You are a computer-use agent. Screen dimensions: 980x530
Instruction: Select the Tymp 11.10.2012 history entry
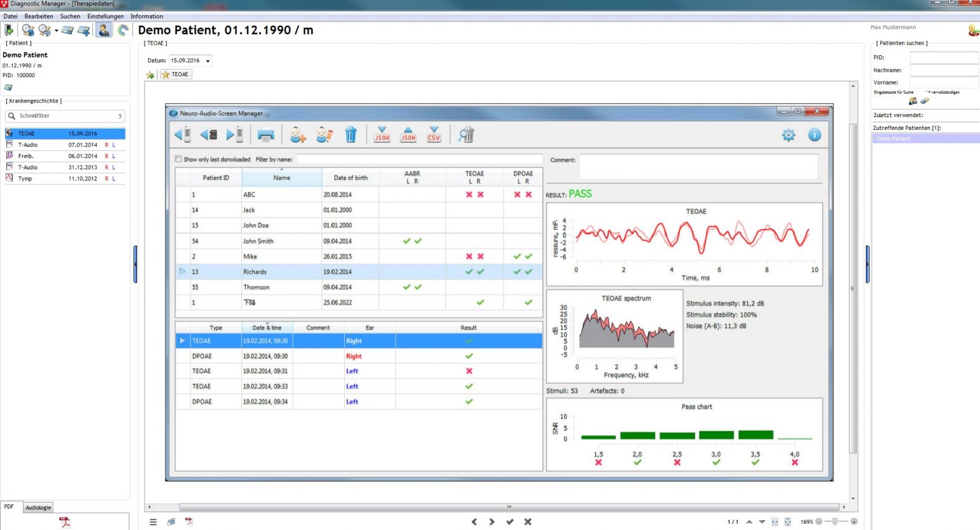(x=65, y=179)
